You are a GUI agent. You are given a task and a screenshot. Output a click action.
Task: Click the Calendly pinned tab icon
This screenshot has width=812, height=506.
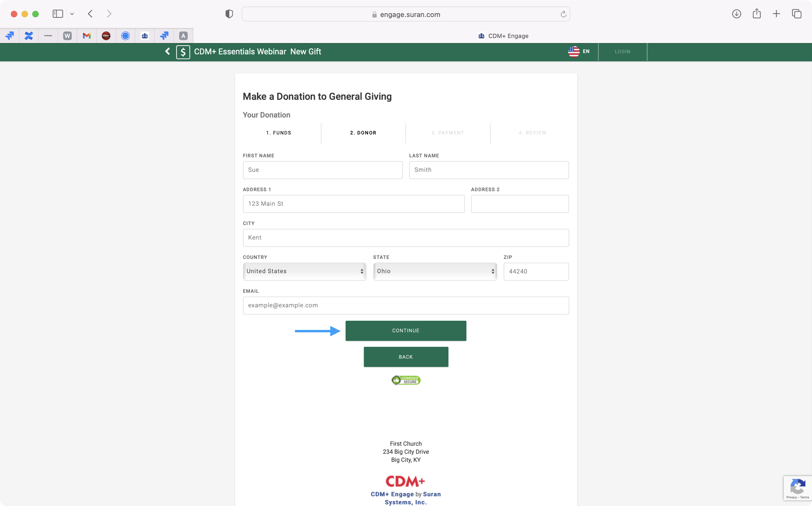click(x=125, y=36)
